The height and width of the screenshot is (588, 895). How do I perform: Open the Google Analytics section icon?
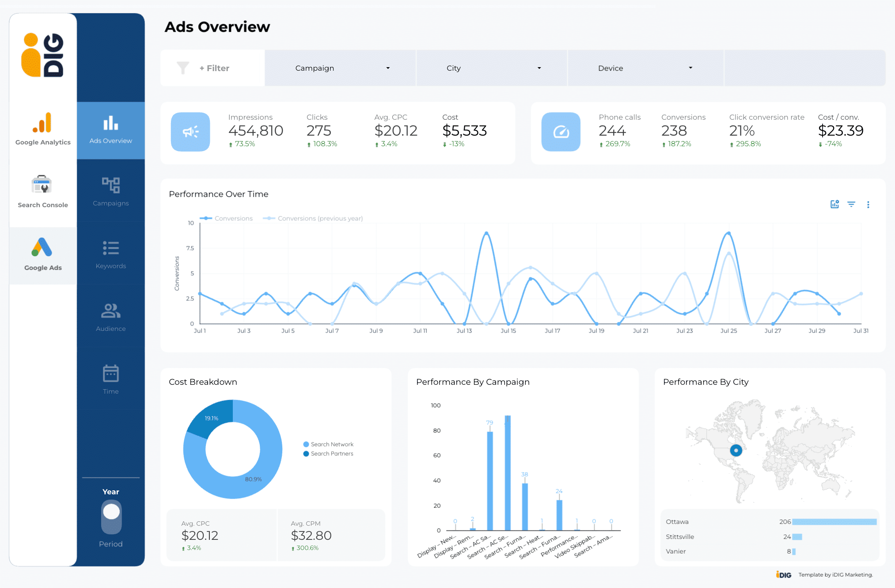[x=42, y=123]
